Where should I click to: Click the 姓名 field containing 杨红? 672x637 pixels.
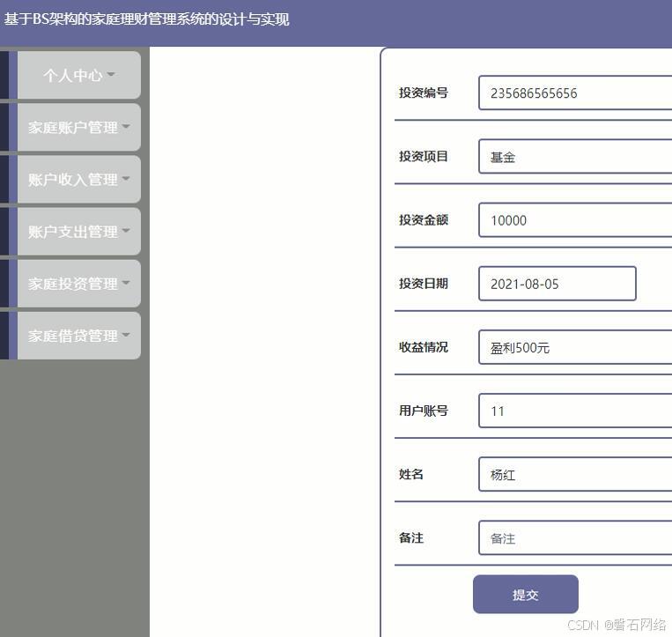[x=575, y=474]
